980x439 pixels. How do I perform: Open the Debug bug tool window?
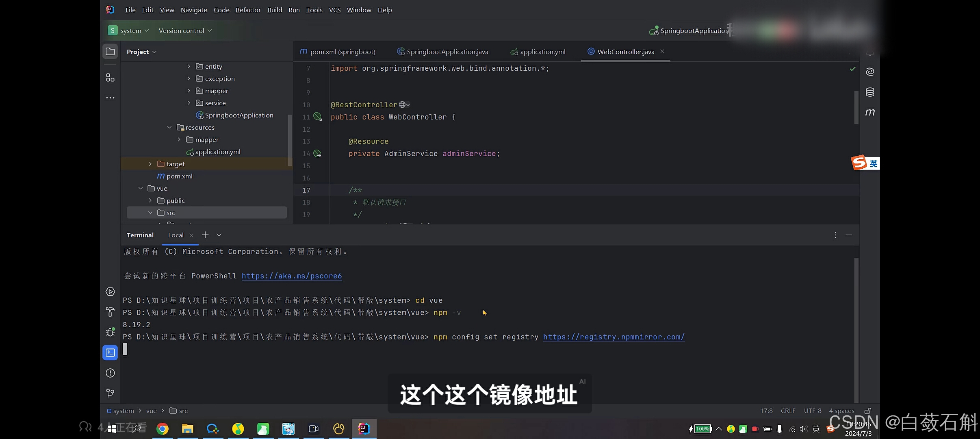click(x=110, y=332)
